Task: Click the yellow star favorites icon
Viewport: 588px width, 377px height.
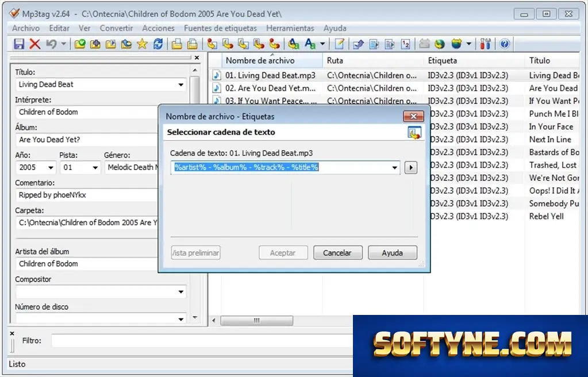Action: tap(142, 44)
